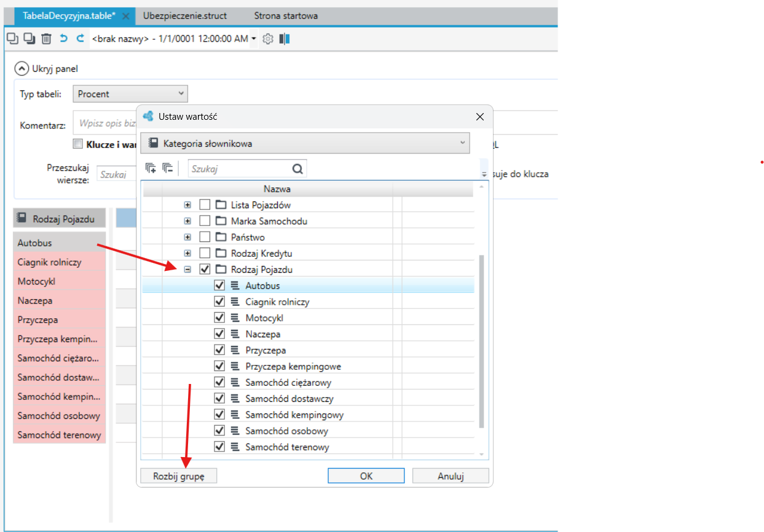This screenshot has width=764, height=532.
Task: Collapse all tree nodes in the dialog
Action: (168, 168)
